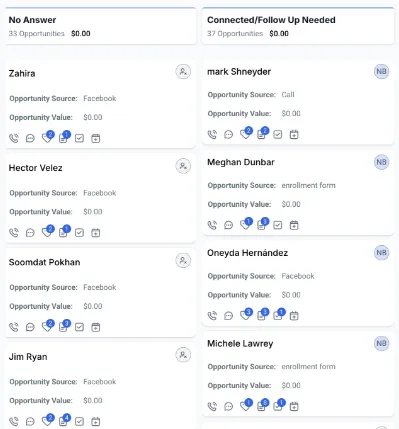This screenshot has height=429, width=399.
Task: Open message icon on Oneyda Hernández card
Action: pos(228,315)
